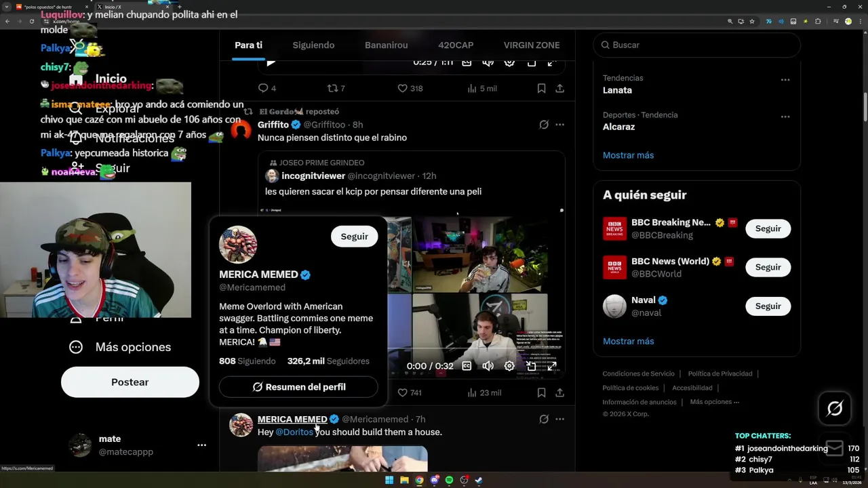Play the 0:25 video
Screen dimensions: 868x488
point(271,62)
